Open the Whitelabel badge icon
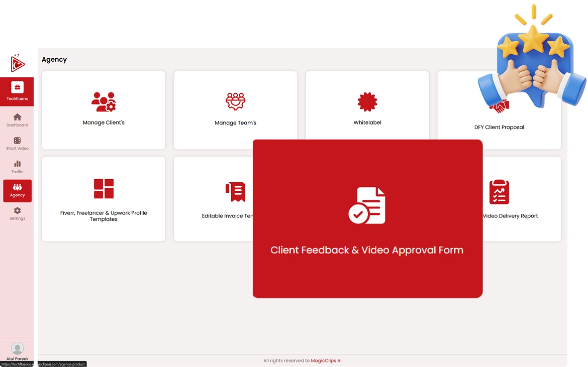The height and width of the screenshot is (367, 588). (x=367, y=102)
